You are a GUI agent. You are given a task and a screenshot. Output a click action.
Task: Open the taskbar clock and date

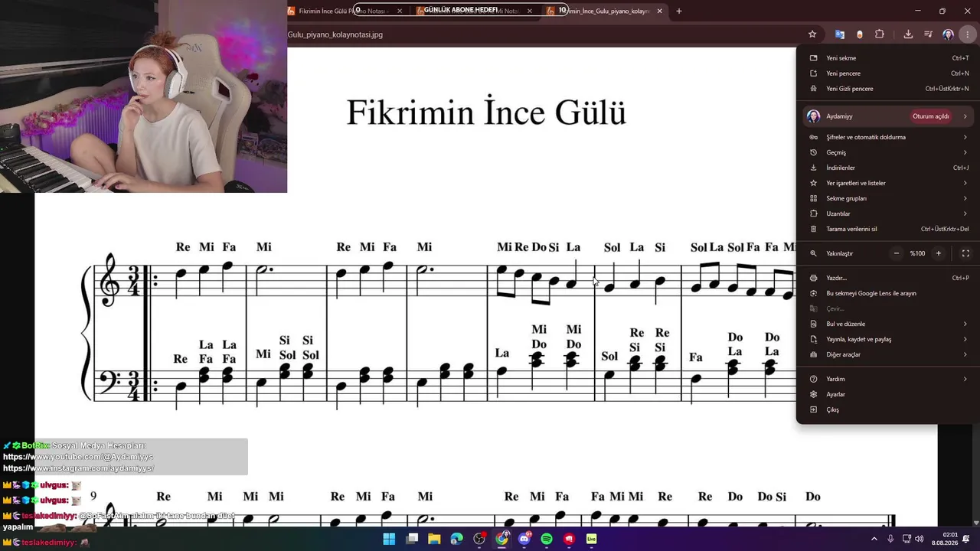[945, 539]
